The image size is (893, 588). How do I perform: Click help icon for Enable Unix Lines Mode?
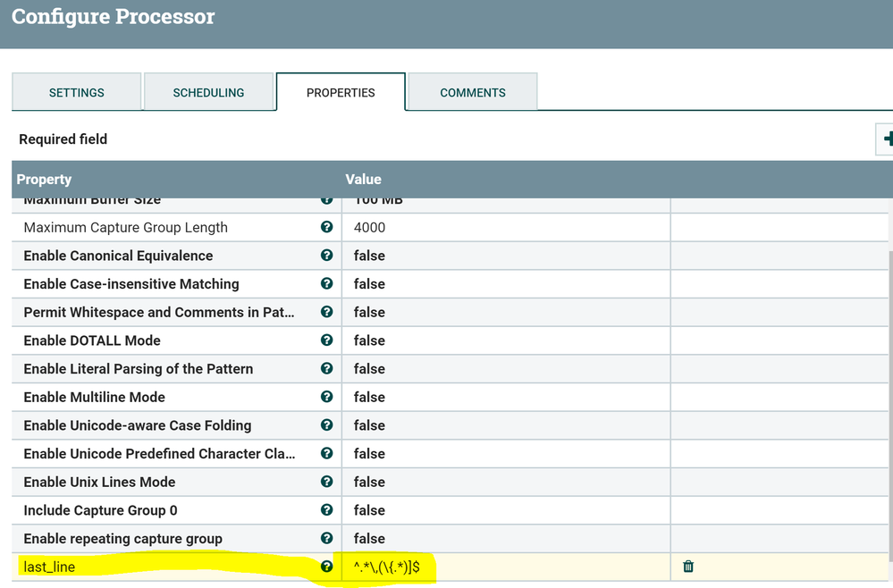[x=326, y=482]
